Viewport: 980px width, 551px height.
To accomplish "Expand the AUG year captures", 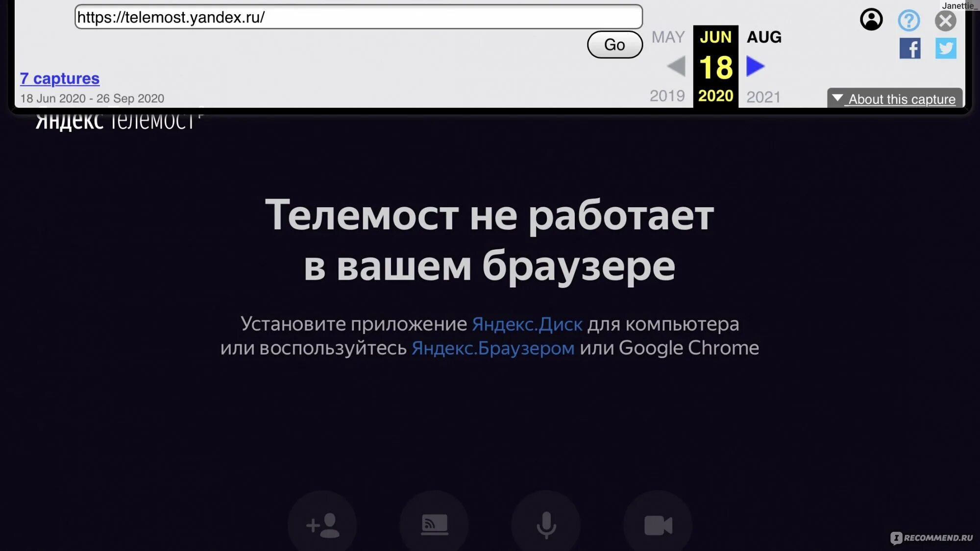I will click(x=763, y=36).
